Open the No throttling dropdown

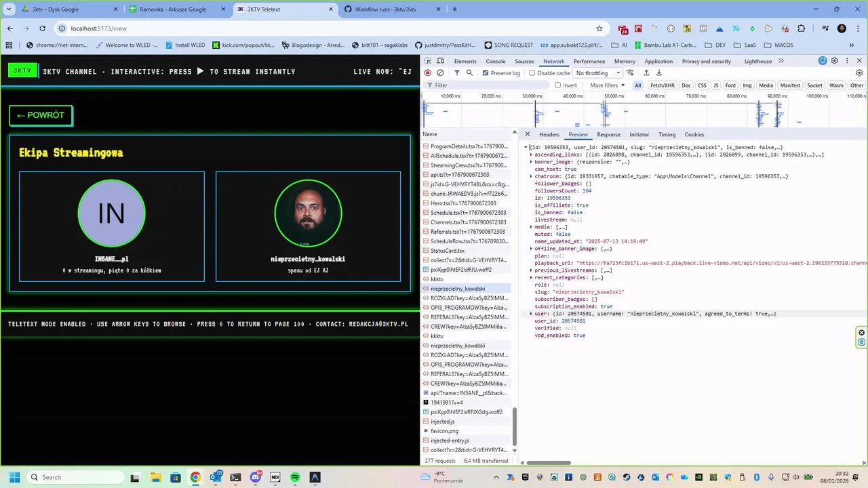[599, 73]
